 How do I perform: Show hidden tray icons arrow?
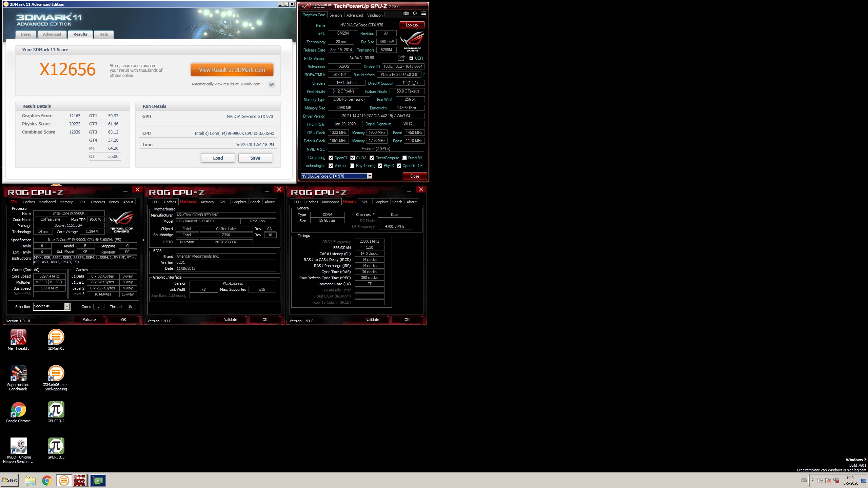click(812, 480)
